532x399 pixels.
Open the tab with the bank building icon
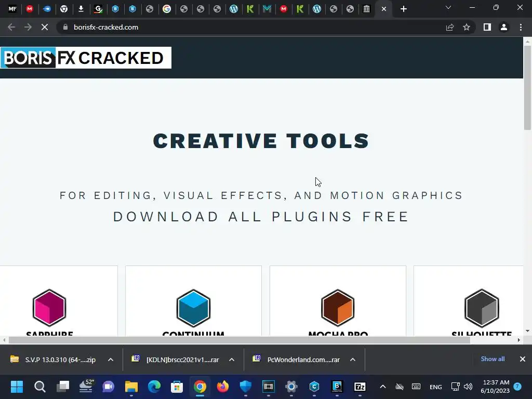pos(366,9)
